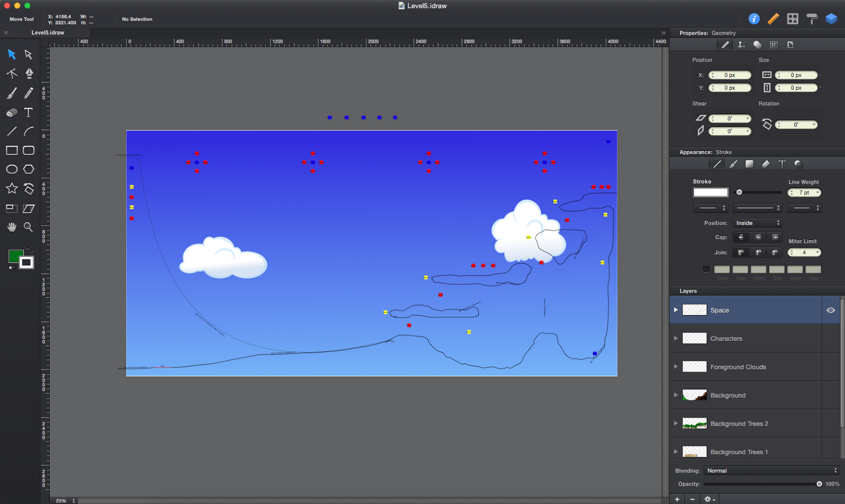Close the Level5.idraw document tab
Image resolution: width=845 pixels, height=504 pixels.
pos(6,33)
